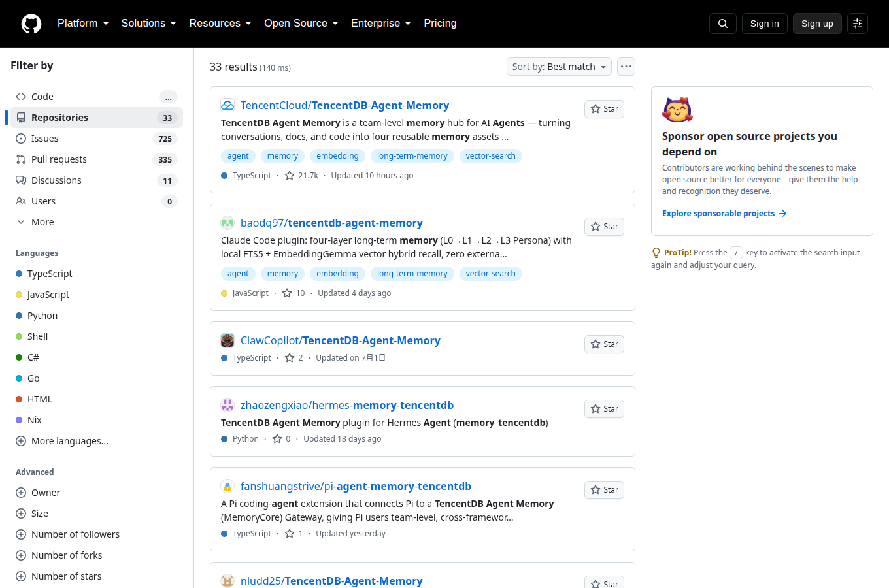Click the zhaozengxiao owner avatar
The image size is (889, 588).
click(227, 405)
